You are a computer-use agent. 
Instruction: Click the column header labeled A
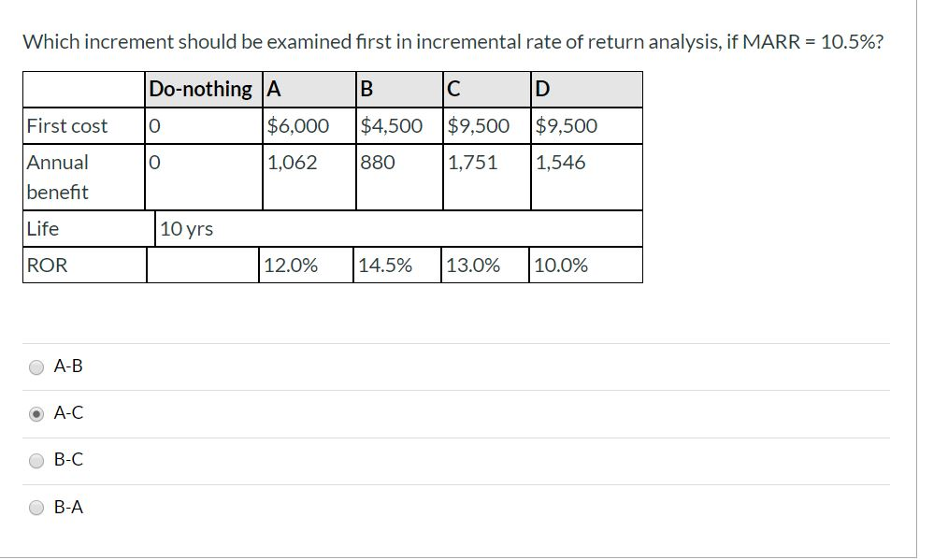[271, 88]
